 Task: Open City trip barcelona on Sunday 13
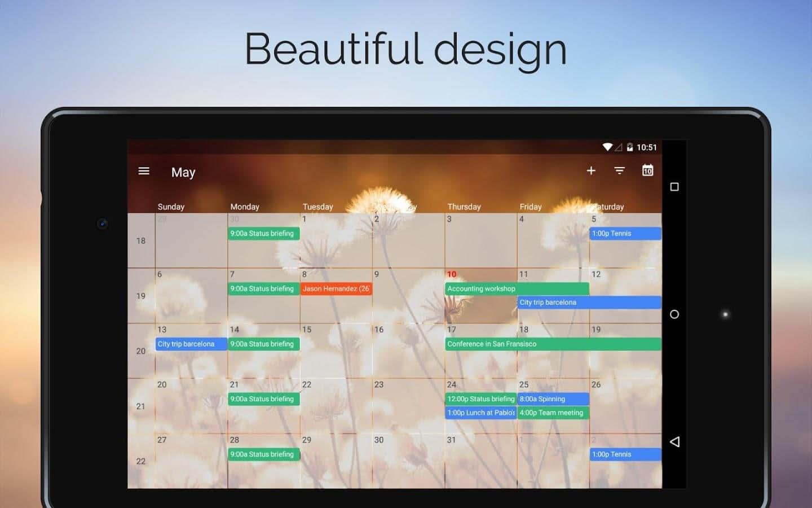click(x=191, y=344)
